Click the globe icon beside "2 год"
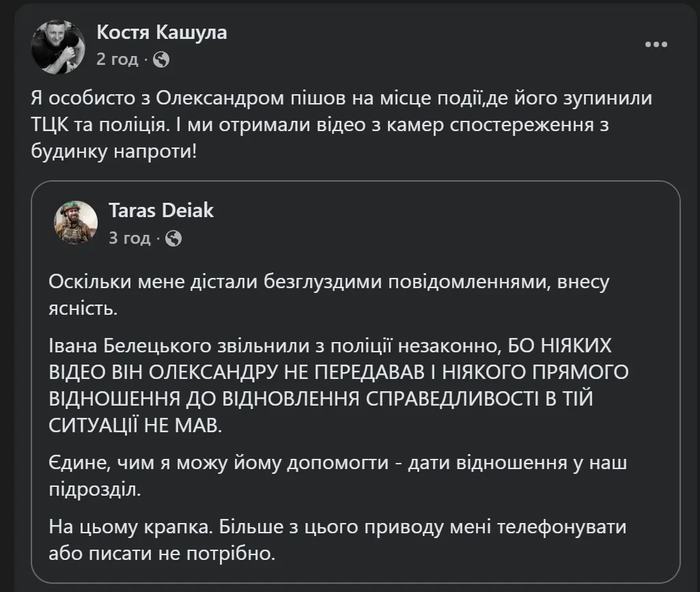Screen dimensions: 700x592 [162, 59]
